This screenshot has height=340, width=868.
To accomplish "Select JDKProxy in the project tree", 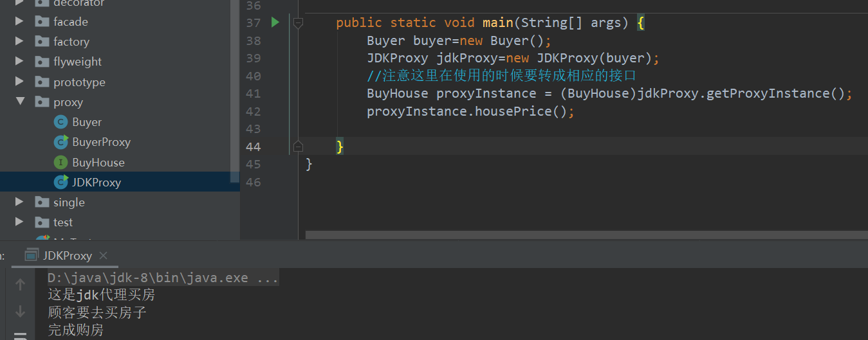I will tap(97, 183).
